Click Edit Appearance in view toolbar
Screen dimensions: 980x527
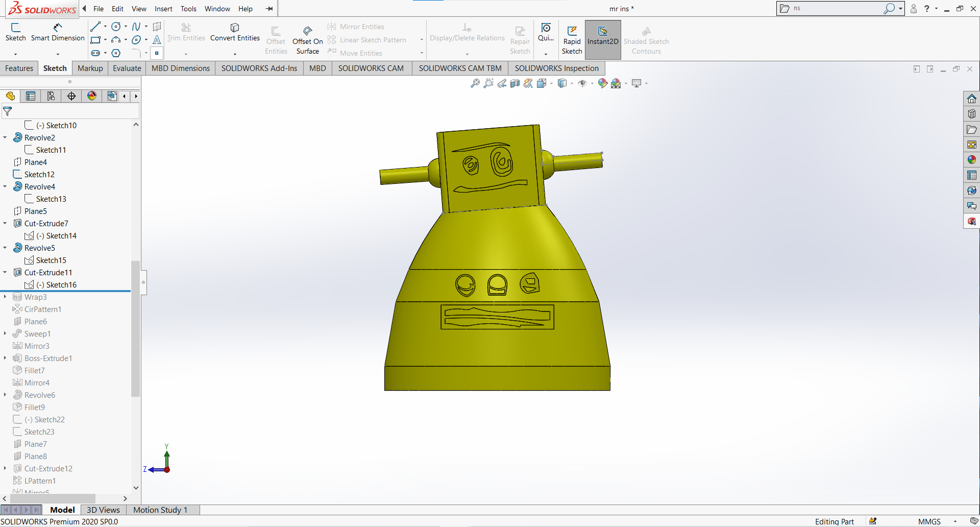[x=603, y=83]
